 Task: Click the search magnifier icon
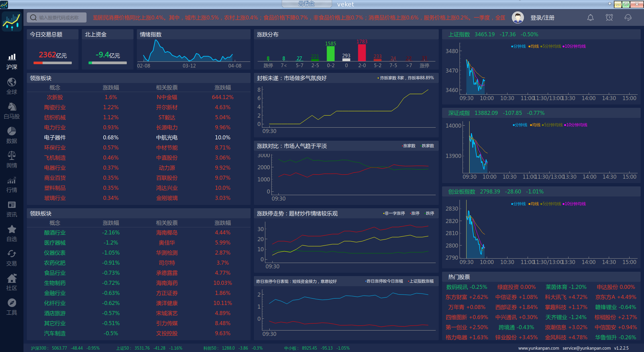pyautogui.click(x=33, y=17)
